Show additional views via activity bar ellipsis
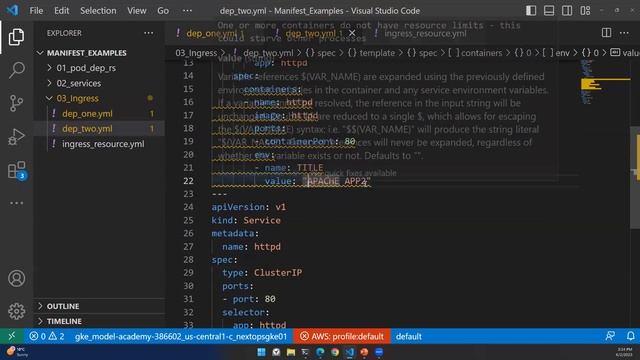Image resolution: width=640 pixels, height=360 pixels. pyautogui.click(x=16, y=203)
